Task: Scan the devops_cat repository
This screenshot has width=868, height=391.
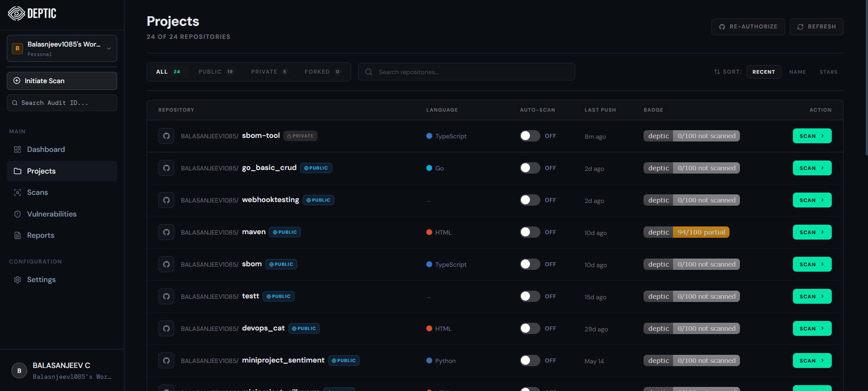Action: (812, 329)
